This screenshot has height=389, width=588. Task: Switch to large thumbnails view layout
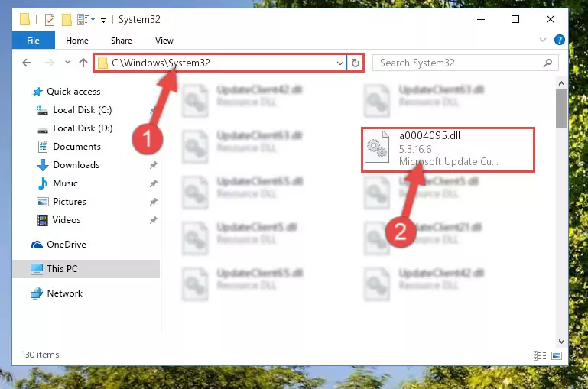(x=557, y=355)
